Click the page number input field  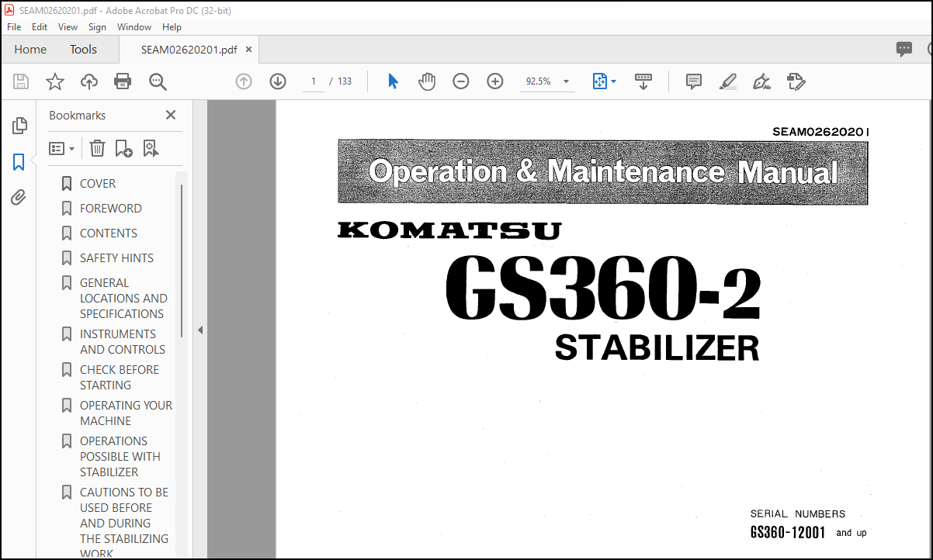coord(314,81)
